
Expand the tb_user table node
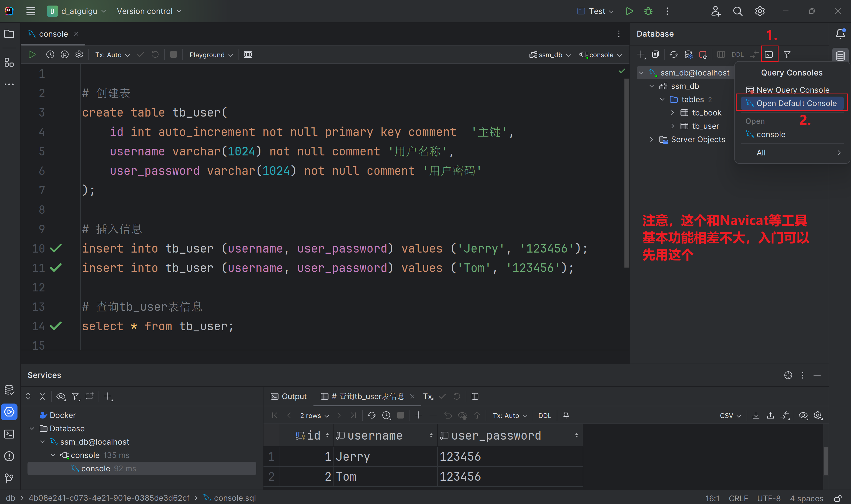click(x=672, y=126)
